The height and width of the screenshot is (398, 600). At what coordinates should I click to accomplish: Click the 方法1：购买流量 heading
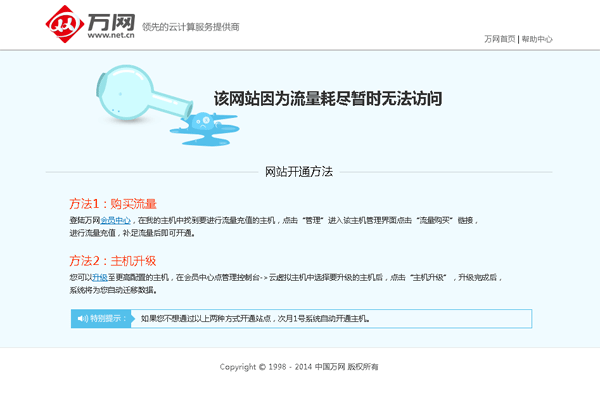113,204
